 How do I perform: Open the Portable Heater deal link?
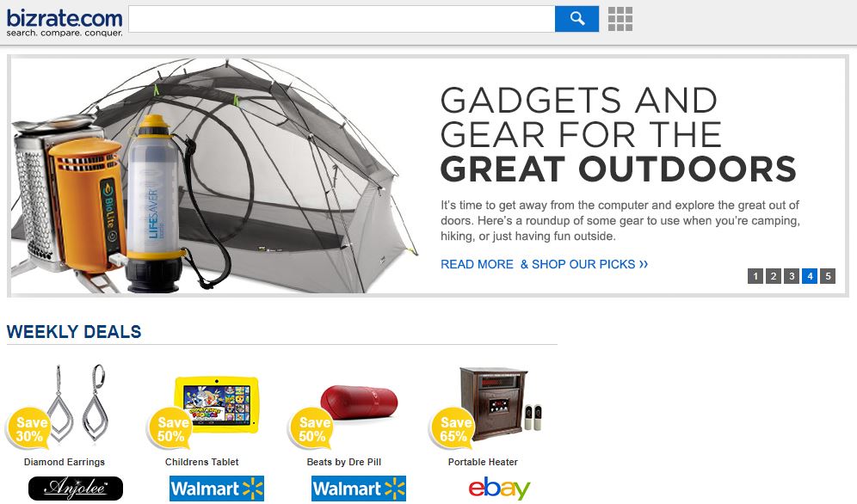[x=483, y=462]
